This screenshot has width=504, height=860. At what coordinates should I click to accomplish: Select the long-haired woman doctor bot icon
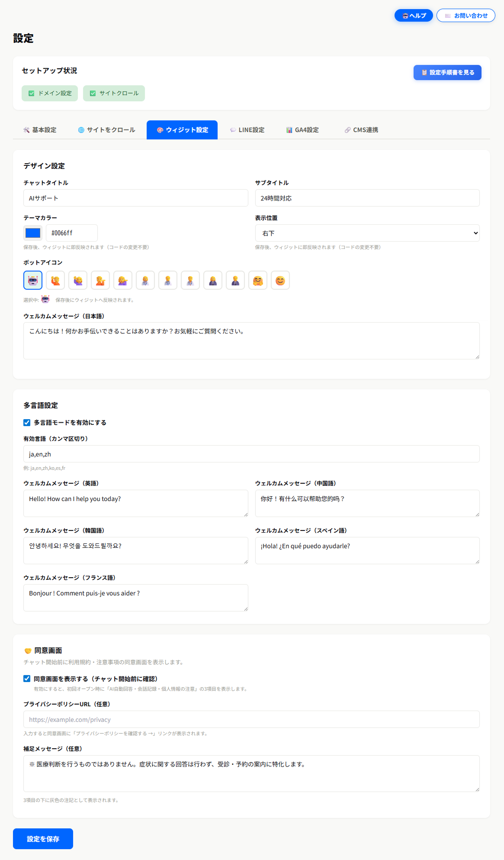145,280
